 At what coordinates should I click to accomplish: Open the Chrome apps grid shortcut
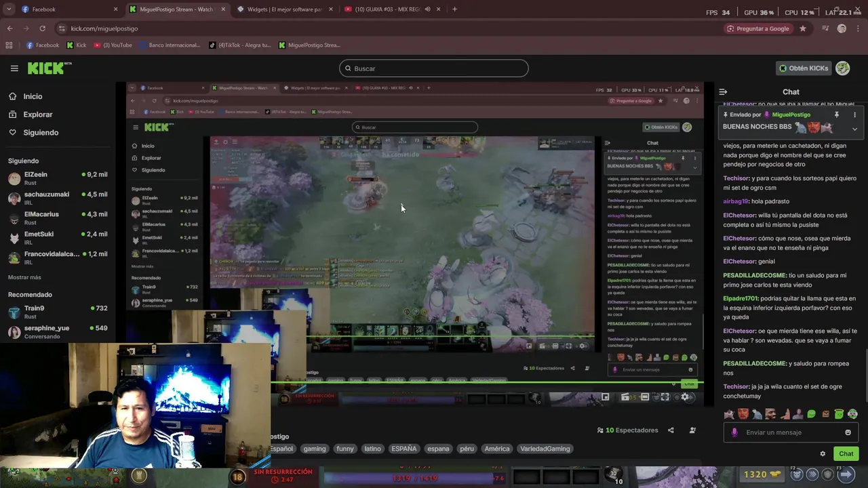click(9, 45)
